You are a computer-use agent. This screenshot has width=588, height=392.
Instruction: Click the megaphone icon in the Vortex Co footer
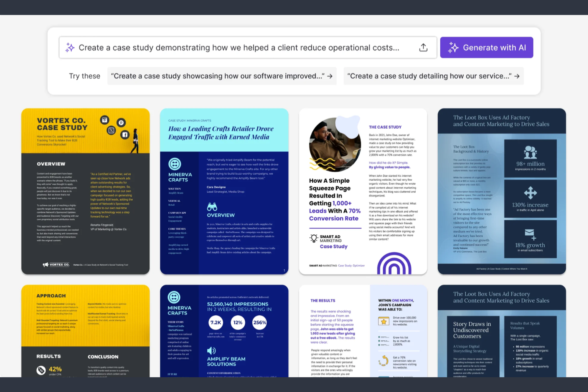pyautogui.click(x=45, y=264)
